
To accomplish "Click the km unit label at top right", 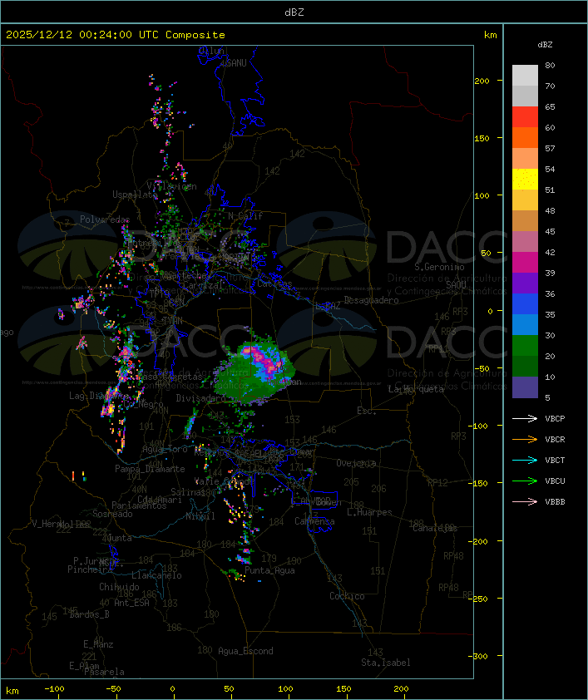I will click(x=490, y=35).
